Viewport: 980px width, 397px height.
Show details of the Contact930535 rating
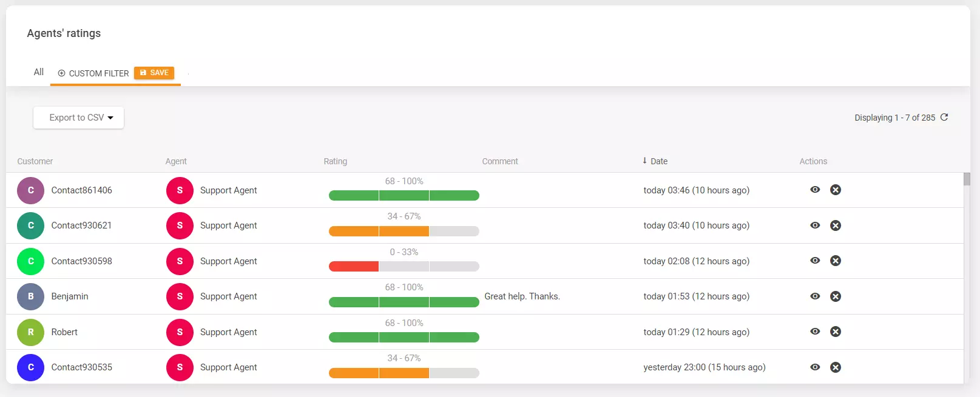tap(815, 367)
